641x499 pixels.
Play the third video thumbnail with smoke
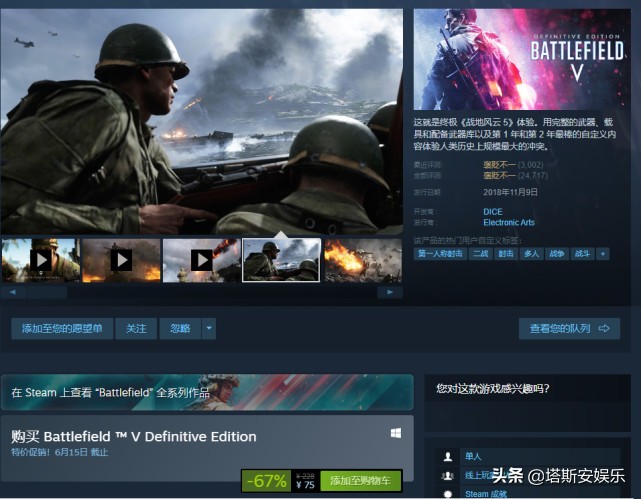202,260
